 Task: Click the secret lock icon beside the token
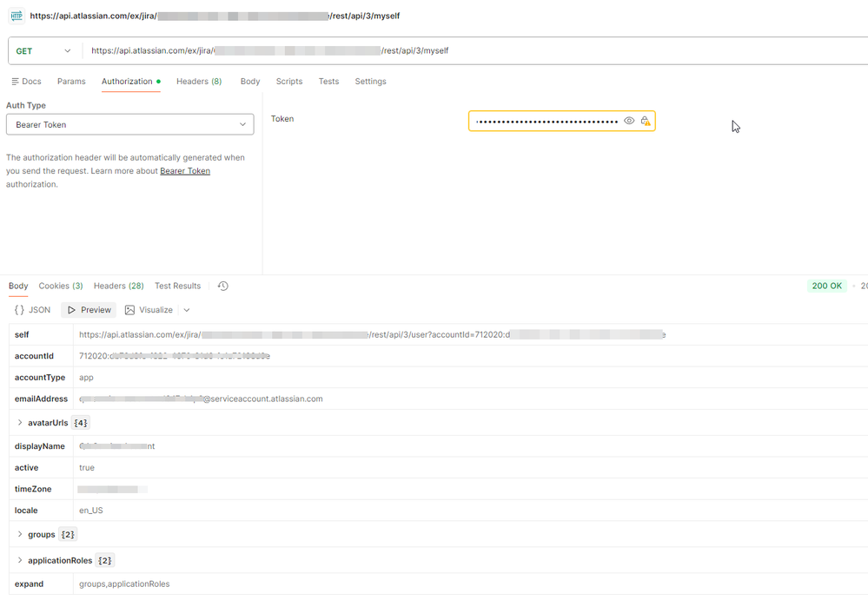(x=646, y=121)
